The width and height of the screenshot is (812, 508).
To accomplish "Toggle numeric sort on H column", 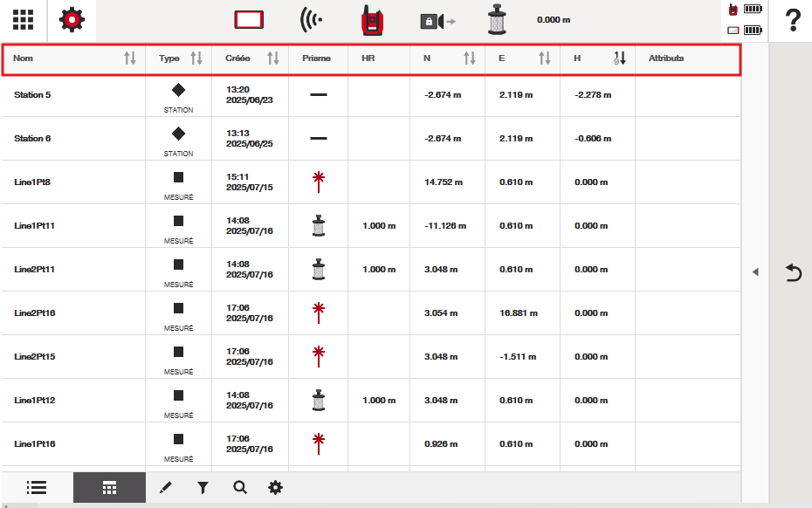I will pos(619,58).
